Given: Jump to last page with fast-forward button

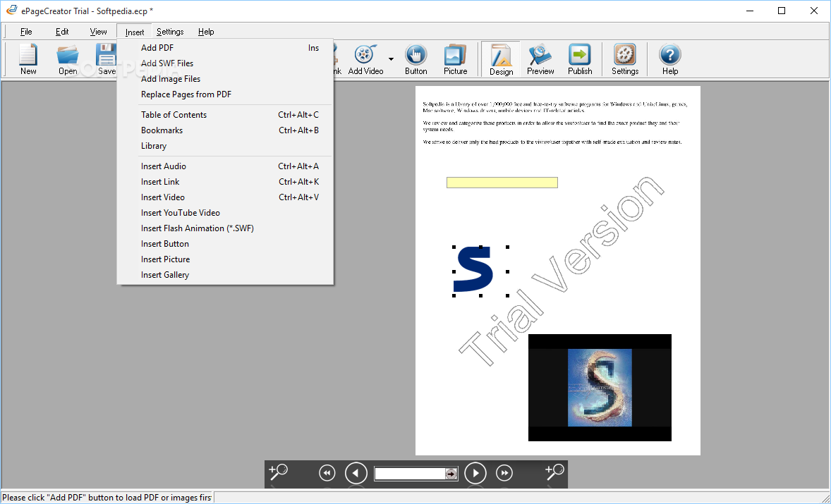Looking at the screenshot, I should tap(504, 473).
